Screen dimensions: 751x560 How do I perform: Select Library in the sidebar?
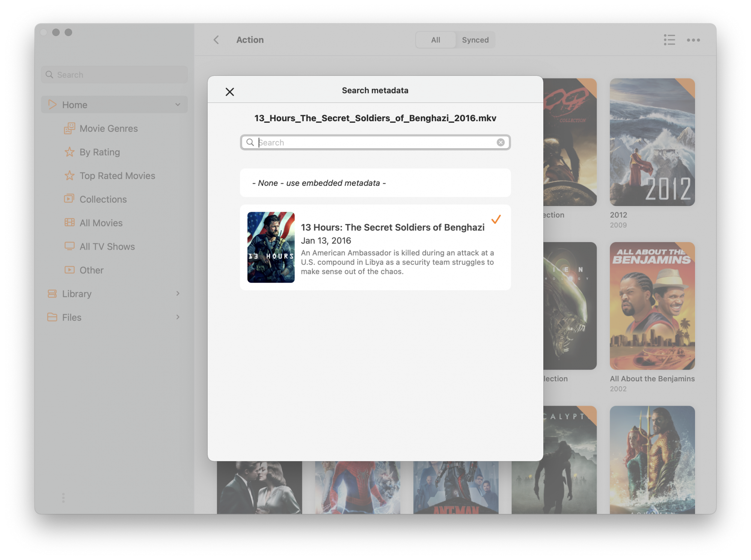[x=114, y=294]
